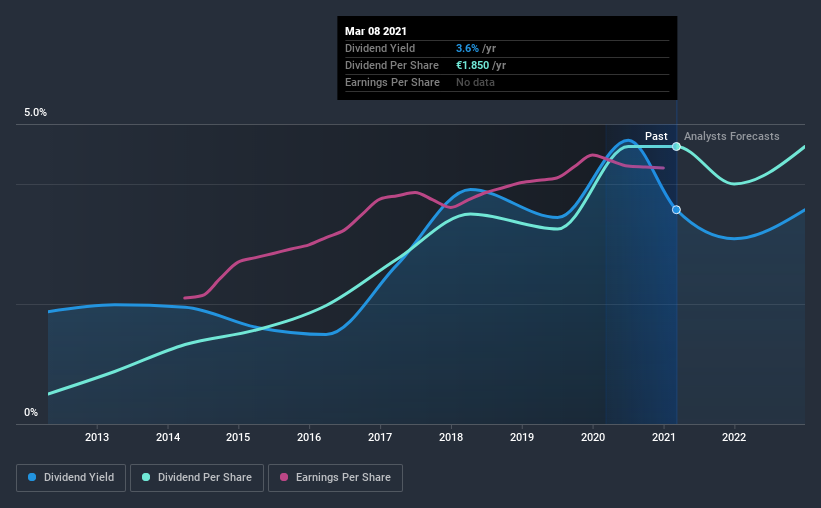Click the pink Earnings Per Share legend dot
The image size is (821, 508).
284,477
